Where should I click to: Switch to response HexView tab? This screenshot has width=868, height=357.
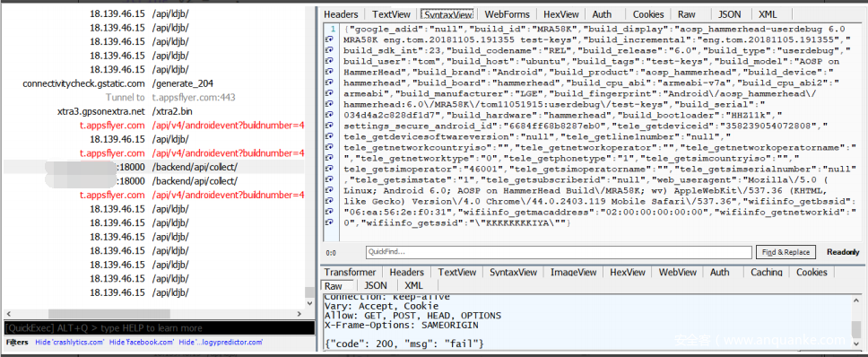coord(627,273)
